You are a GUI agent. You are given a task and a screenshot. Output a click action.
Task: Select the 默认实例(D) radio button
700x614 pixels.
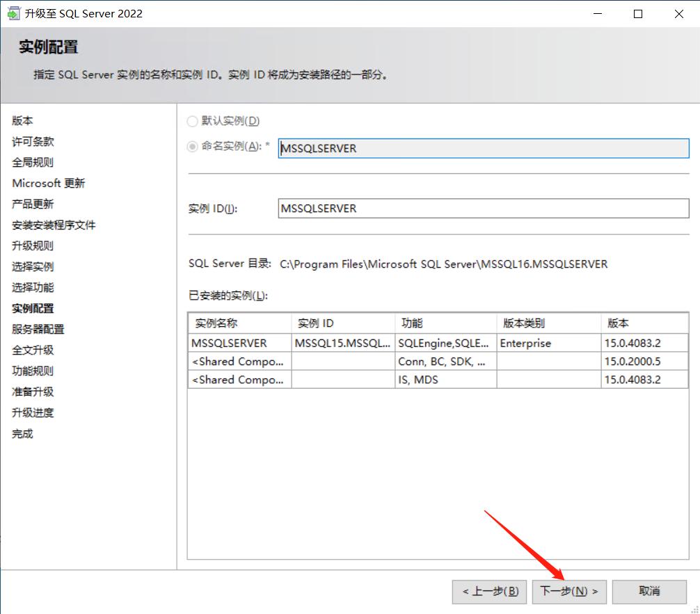[192, 121]
